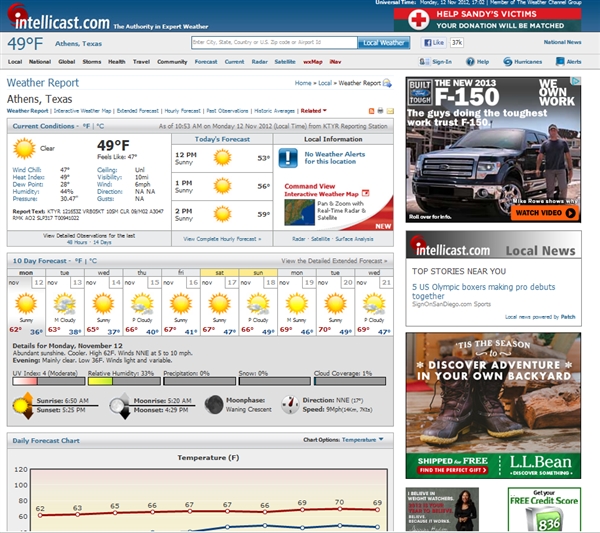The image size is (600, 533).
Task: Switch 10 Day Forecast to °F
Action: [x=78, y=261]
